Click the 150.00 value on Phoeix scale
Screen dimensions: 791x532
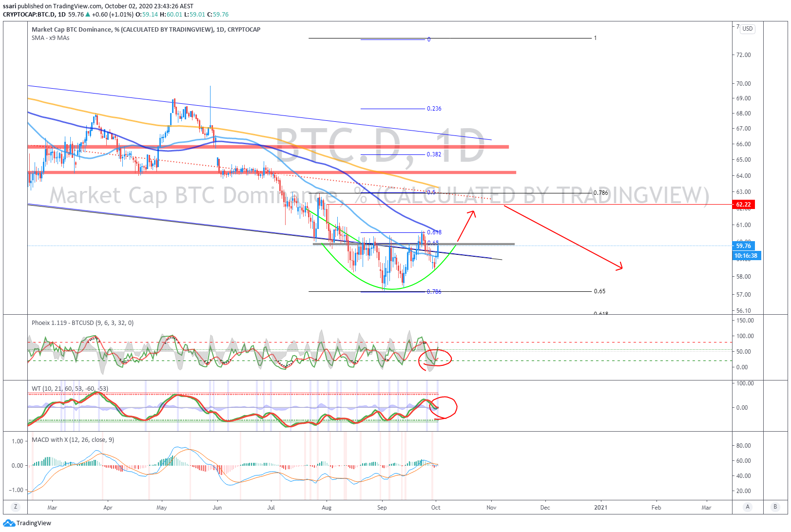[x=745, y=321]
